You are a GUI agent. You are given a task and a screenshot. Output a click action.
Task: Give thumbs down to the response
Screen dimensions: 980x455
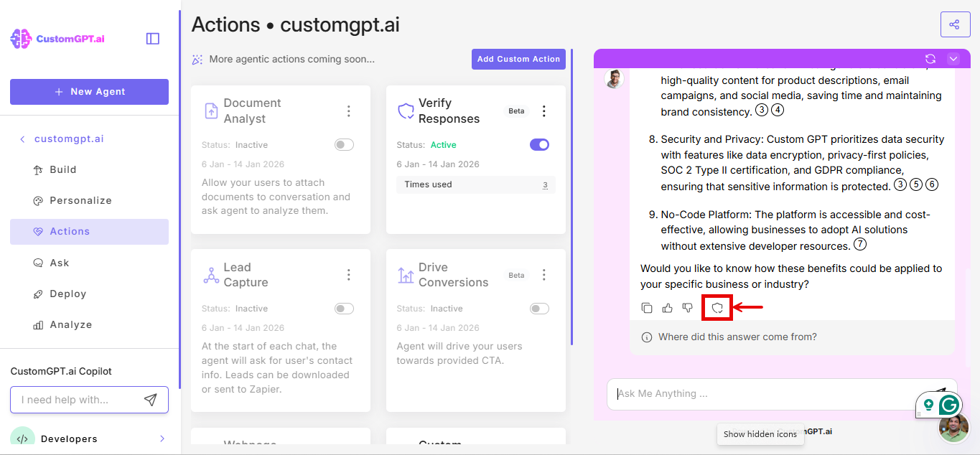point(688,308)
